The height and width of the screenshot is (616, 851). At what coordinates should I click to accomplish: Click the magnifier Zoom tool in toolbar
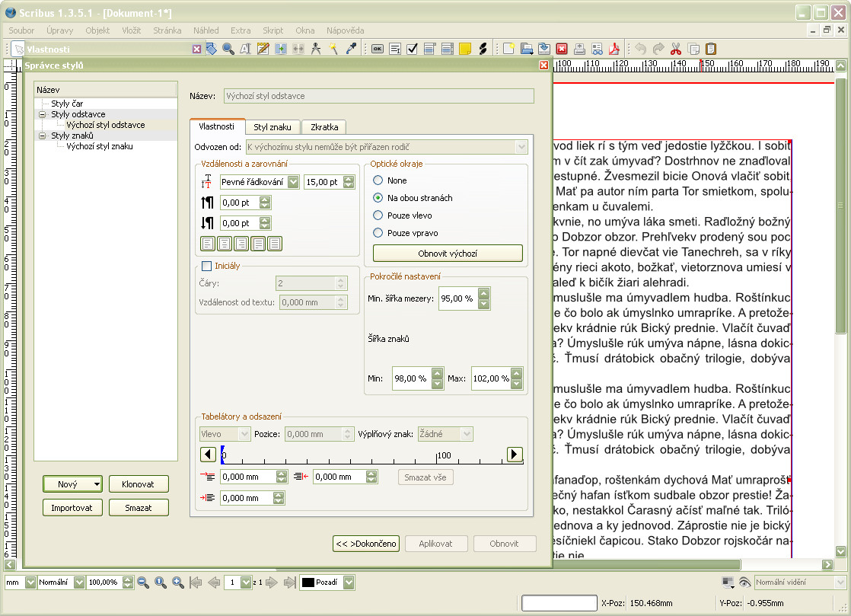[x=228, y=49]
